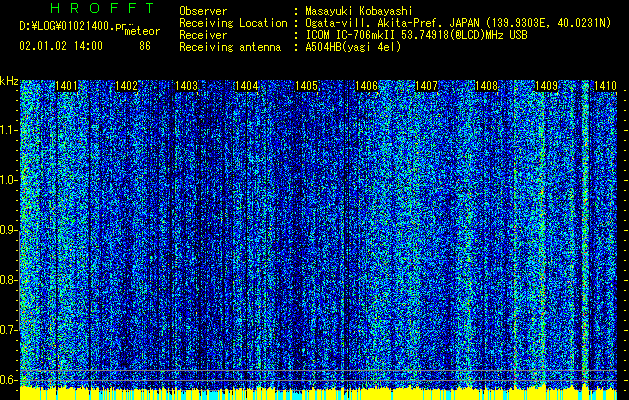Click the 1407 time marker

tap(426, 86)
